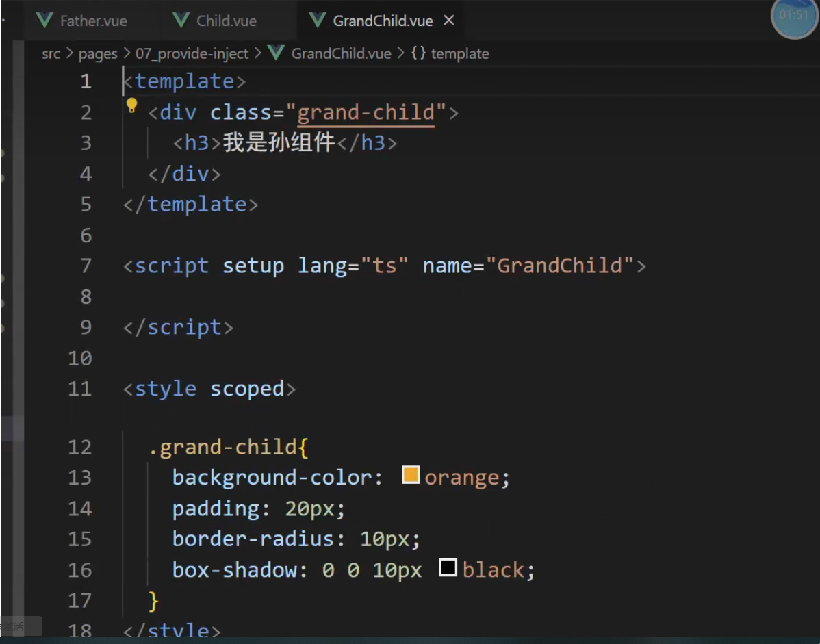Click the Vue icon in breadcrumb
Image resolution: width=820 pixels, height=644 pixels.
276,53
